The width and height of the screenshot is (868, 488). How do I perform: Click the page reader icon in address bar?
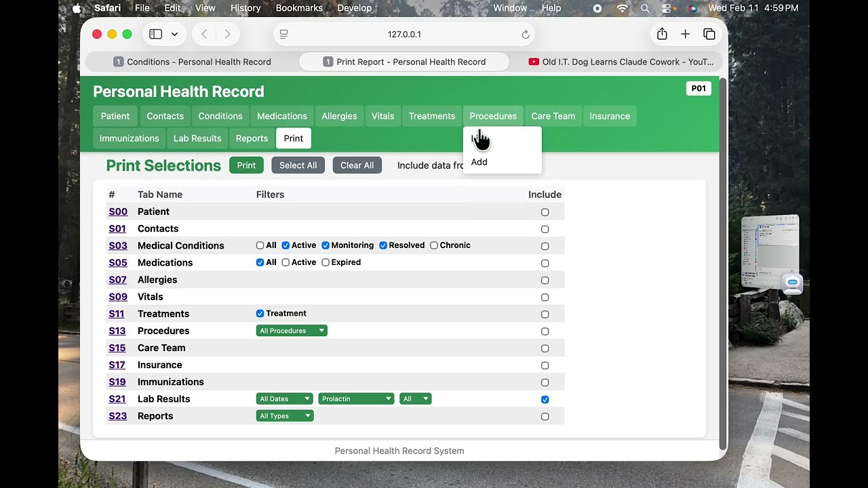pos(284,35)
